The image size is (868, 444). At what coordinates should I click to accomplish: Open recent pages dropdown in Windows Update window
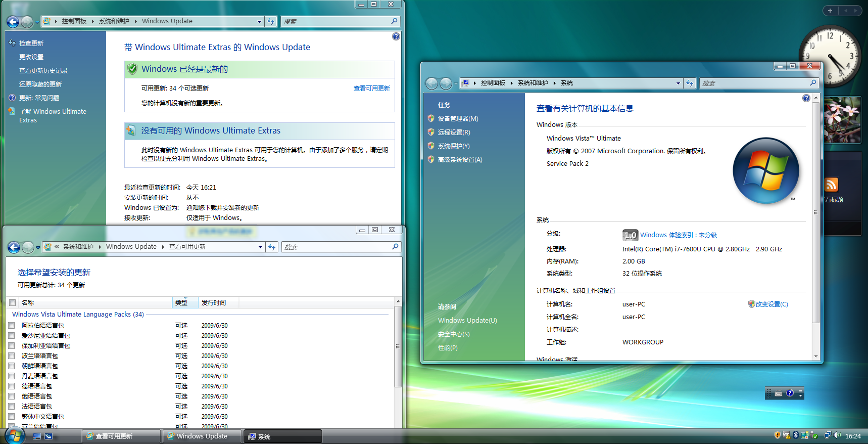tap(37, 22)
